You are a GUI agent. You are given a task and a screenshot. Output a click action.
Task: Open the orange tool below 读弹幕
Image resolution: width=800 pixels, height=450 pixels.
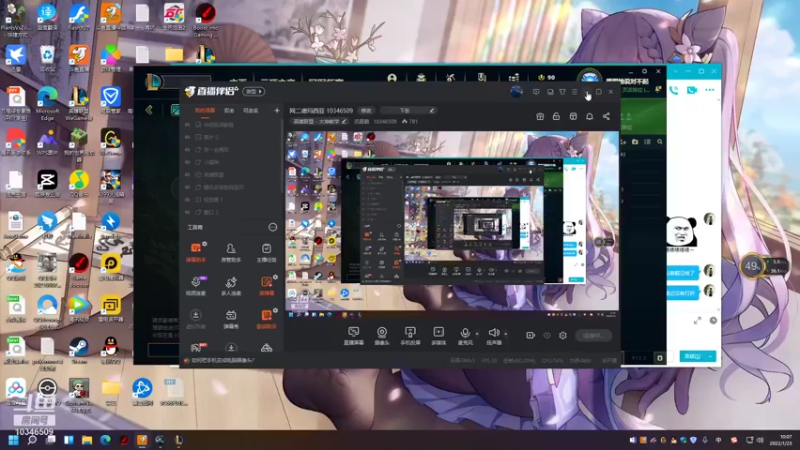pyautogui.click(x=266, y=319)
